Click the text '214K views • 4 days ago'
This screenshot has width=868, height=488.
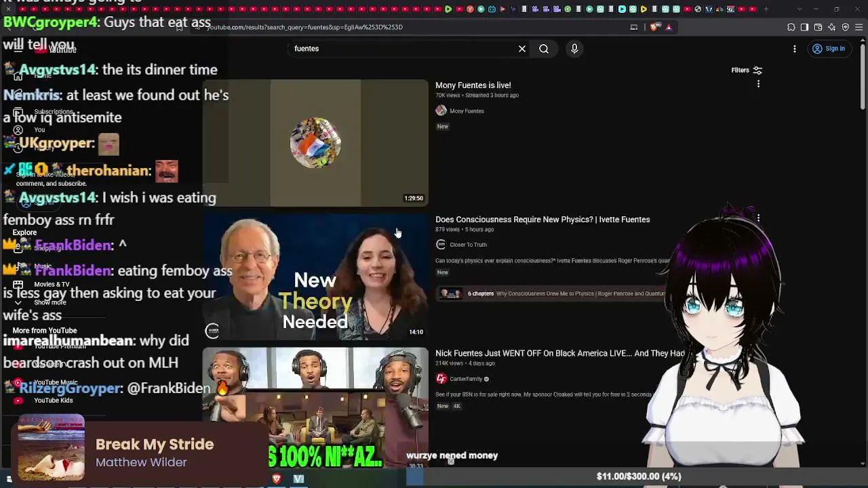(x=465, y=364)
